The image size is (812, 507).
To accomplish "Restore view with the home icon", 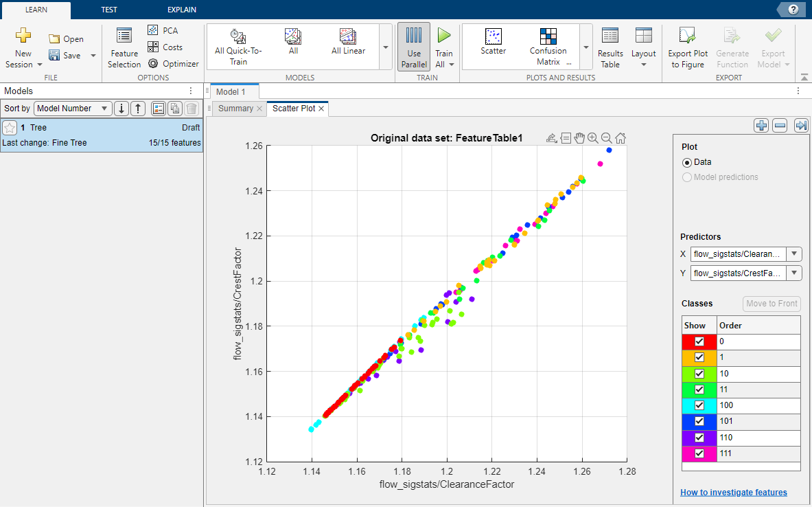I will tap(620, 138).
